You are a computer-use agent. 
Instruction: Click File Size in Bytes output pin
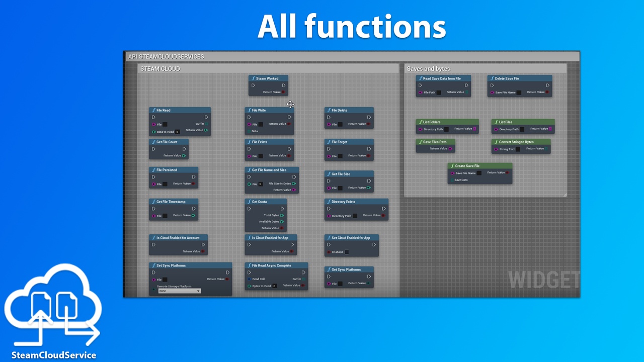pos(294,184)
